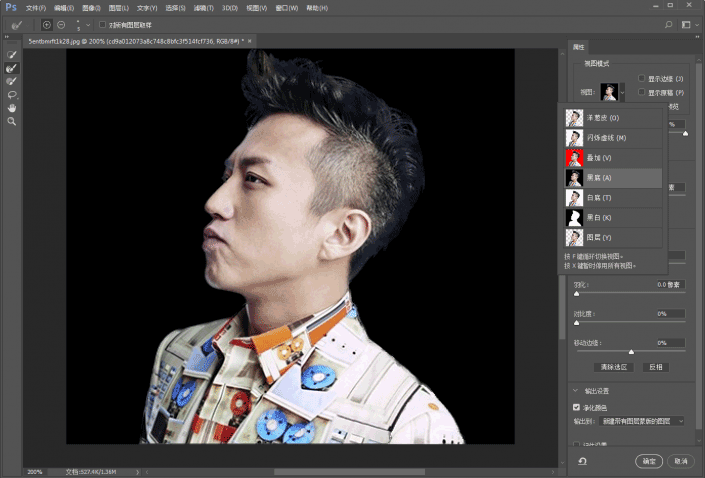Open the status bar document info arrow
This screenshot has height=478, width=705.
click(138, 472)
